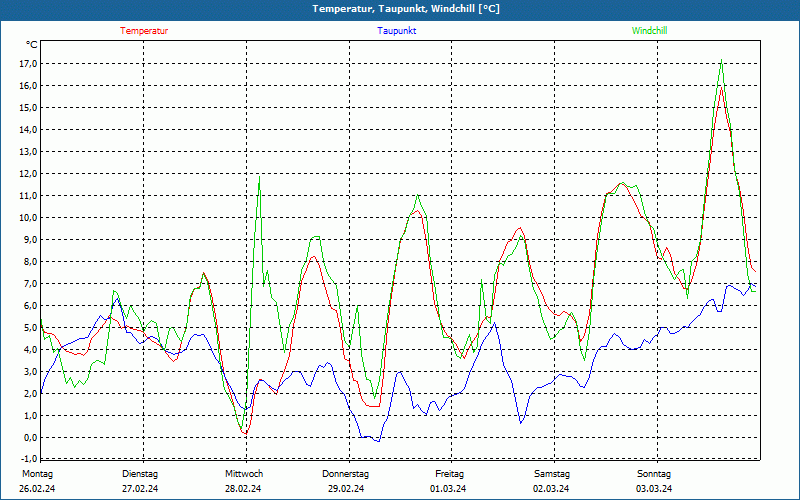
Task: Click the red Temperatur legend label
Action: click(x=144, y=31)
